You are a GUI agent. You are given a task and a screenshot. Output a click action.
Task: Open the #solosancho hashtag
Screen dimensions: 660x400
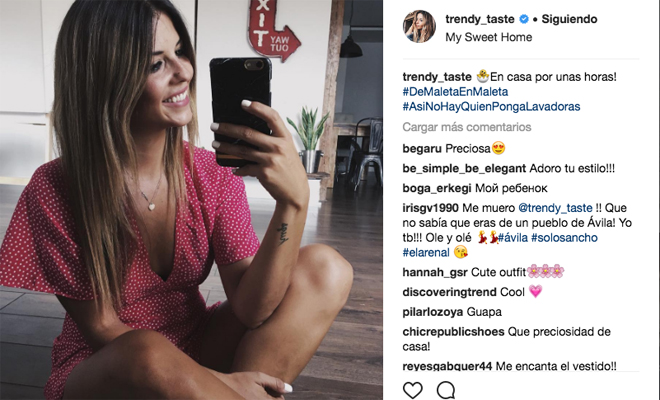pos(564,238)
